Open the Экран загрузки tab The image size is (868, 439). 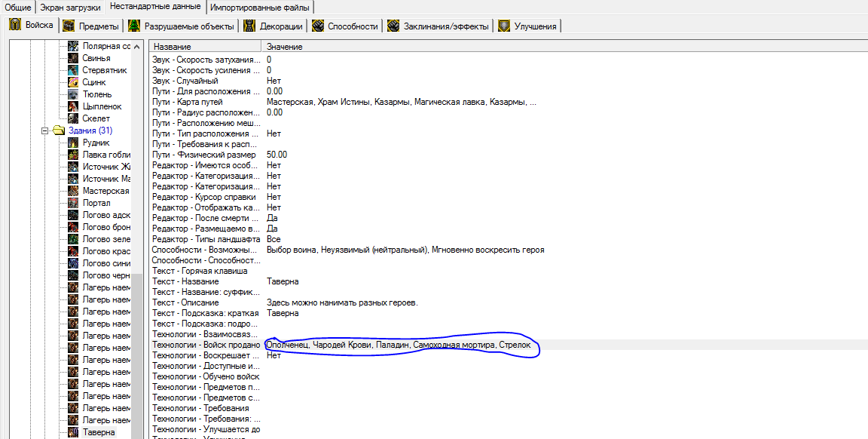(70, 8)
